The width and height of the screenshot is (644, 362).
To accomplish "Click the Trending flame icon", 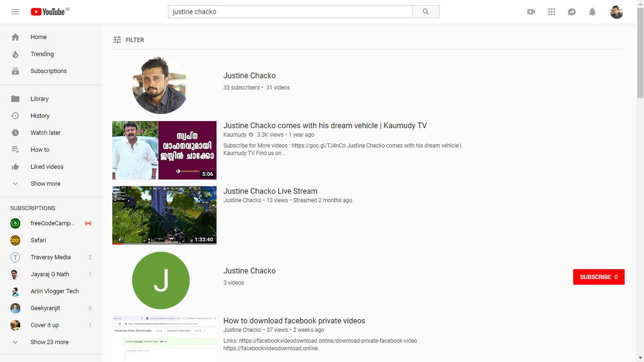I will (x=15, y=54).
